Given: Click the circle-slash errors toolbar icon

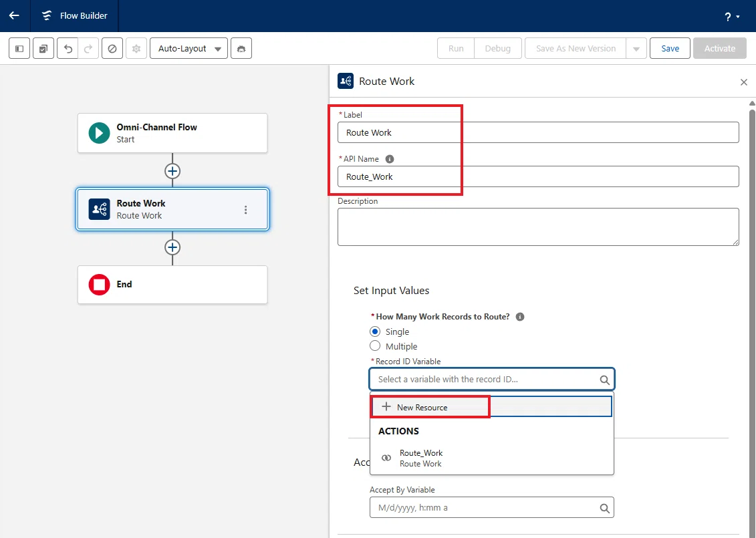Looking at the screenshot, I should pos(112,48).
